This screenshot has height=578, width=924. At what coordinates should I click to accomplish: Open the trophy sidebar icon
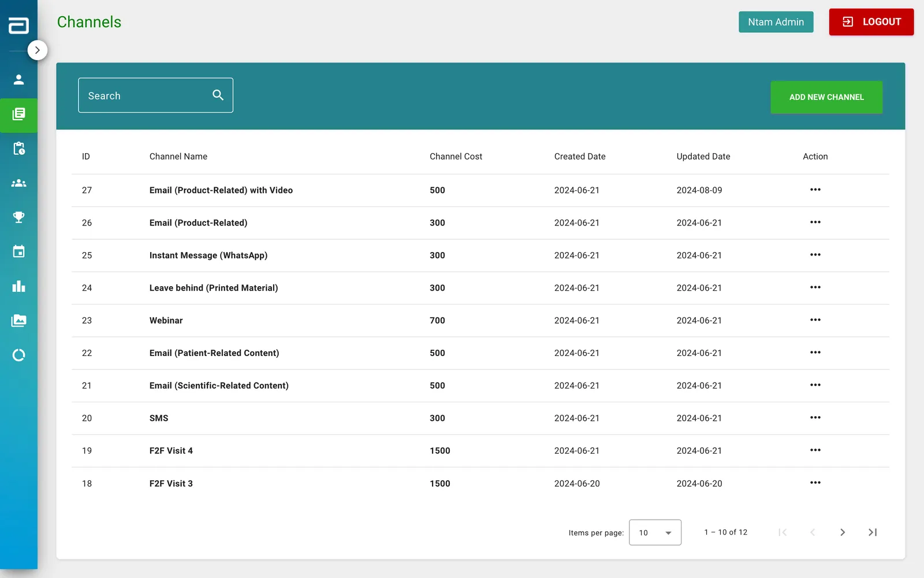coord(18,217)
